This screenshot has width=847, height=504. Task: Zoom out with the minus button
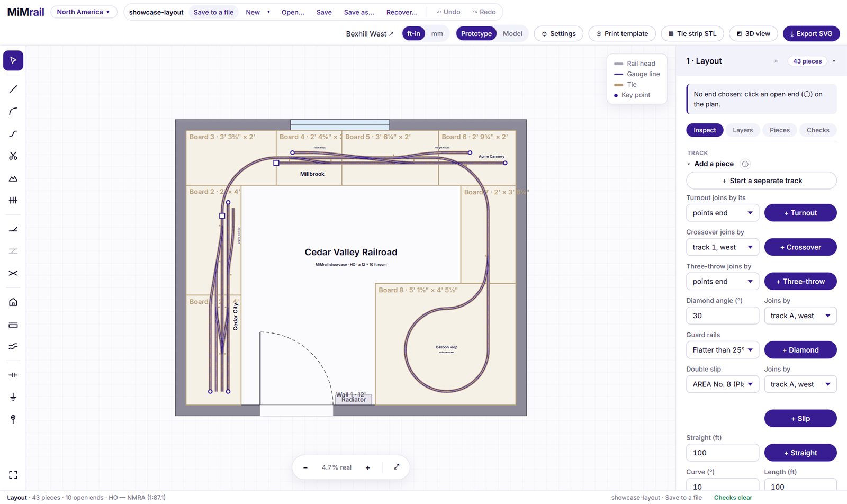click(305, 467)
